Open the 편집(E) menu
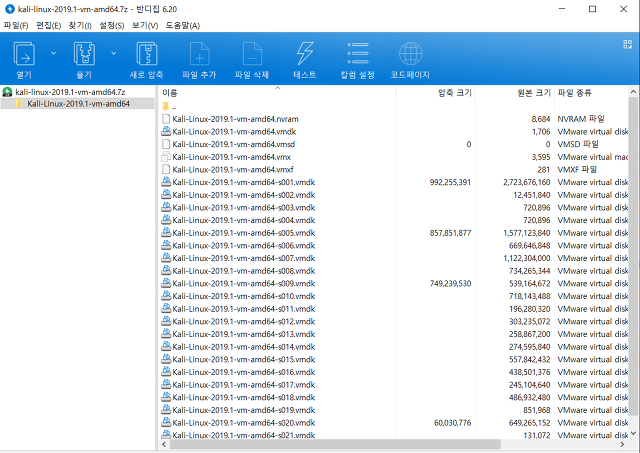The image size is (640, 453). [x=49, y=26]
